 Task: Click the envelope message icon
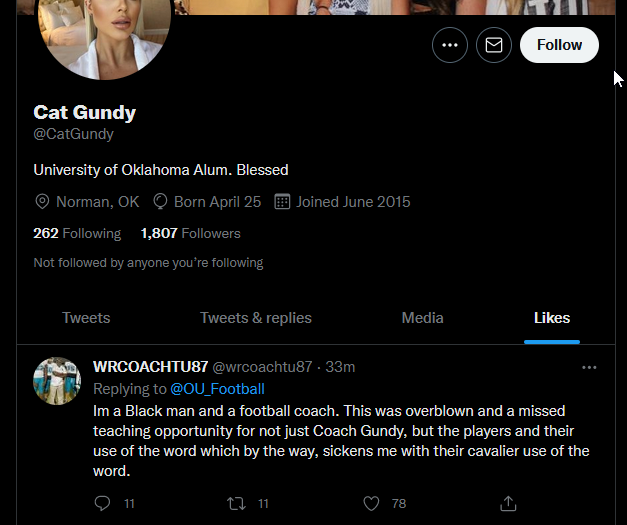coord(494,45)
